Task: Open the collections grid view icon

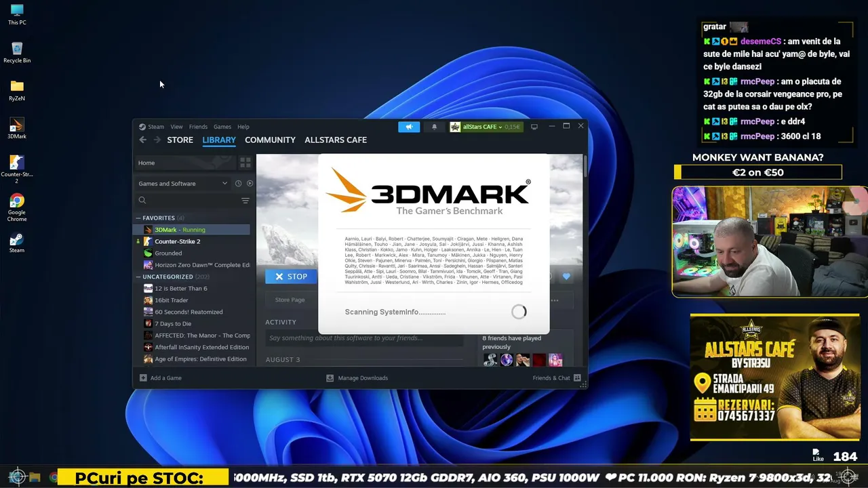Action: tap(245, 163)
